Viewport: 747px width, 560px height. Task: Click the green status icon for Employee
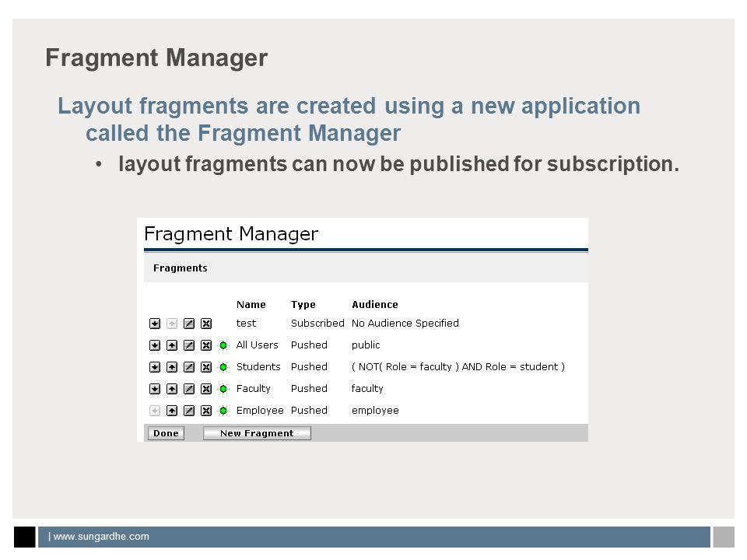(x=223, y=411)
